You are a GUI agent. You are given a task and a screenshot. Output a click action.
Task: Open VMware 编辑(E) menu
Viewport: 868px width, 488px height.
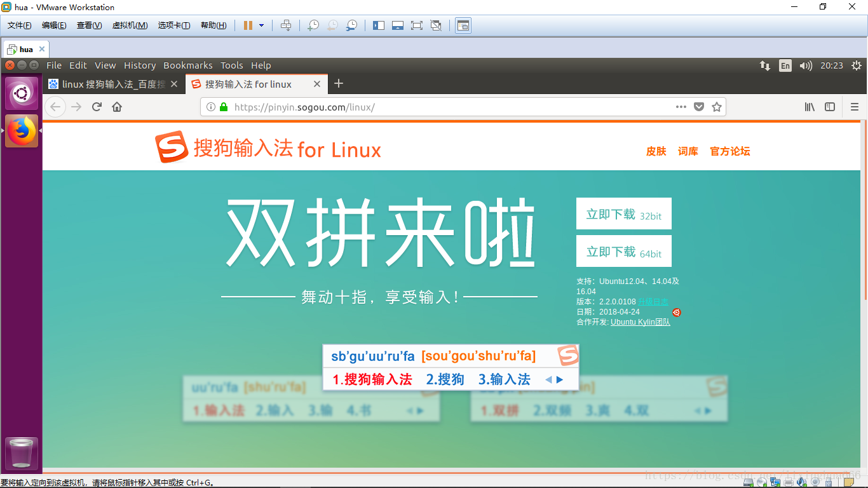pos(54,25)
